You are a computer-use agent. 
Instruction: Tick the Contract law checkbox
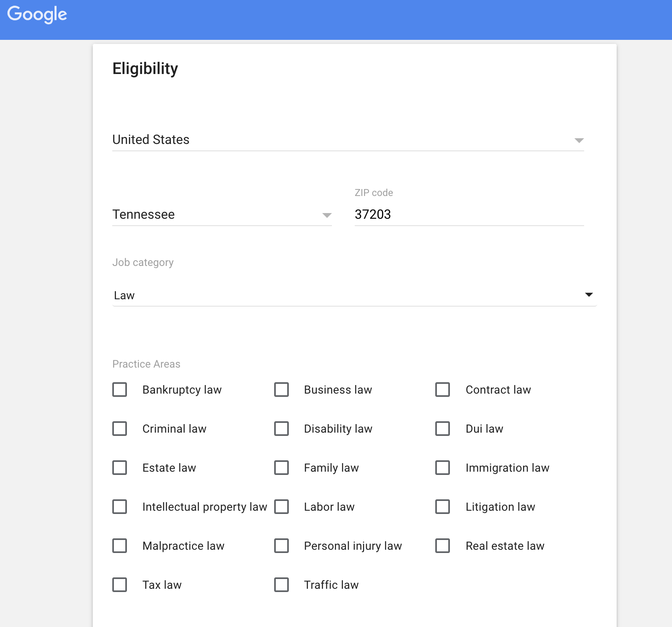pyautogui.click(x=443, y=390)
